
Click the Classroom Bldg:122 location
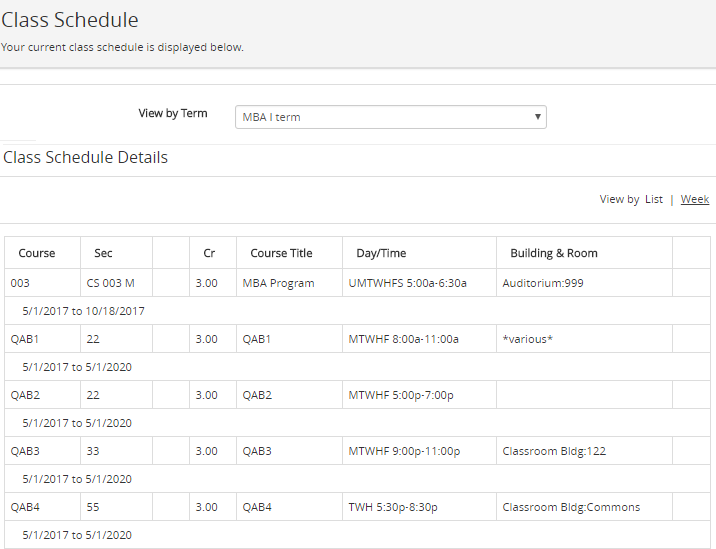554,451
